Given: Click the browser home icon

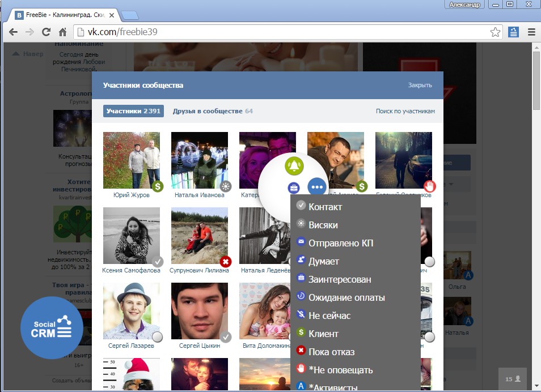Looking at the screenshot, I should click(x=62, y=32).
